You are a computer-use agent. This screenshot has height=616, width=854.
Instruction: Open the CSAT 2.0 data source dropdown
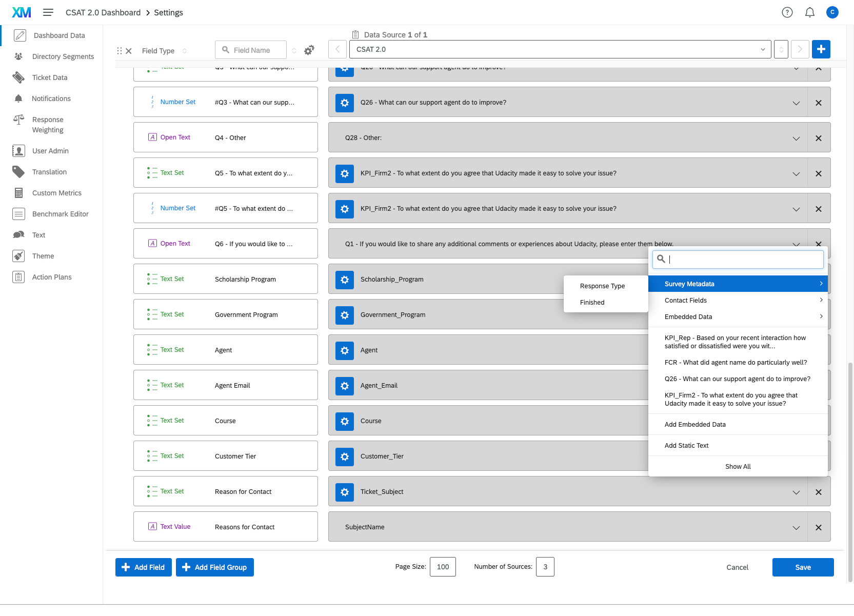560,49
